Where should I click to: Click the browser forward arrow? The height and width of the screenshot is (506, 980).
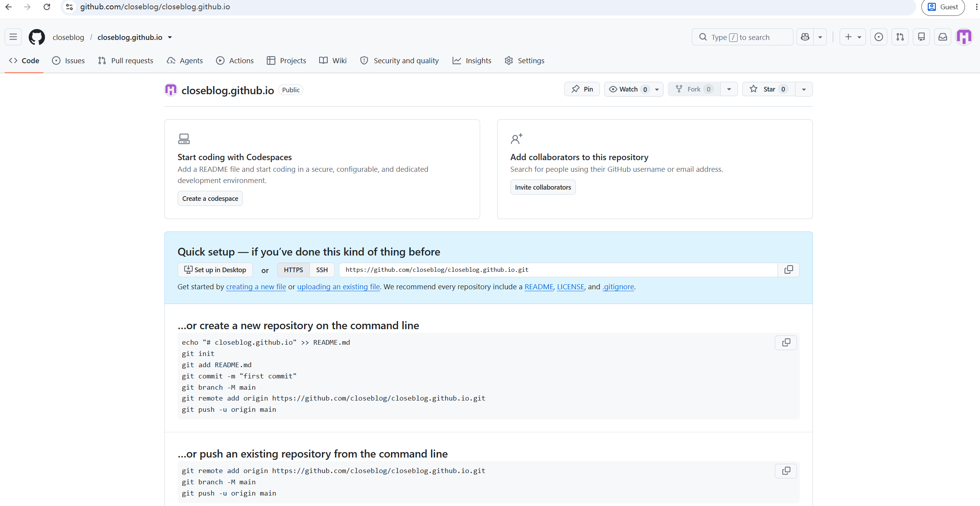(x=27, y=7)
